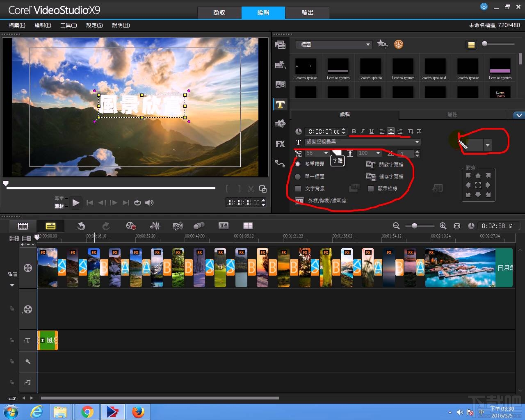Enable the 文字背景 checkbox

coord(298,189)
